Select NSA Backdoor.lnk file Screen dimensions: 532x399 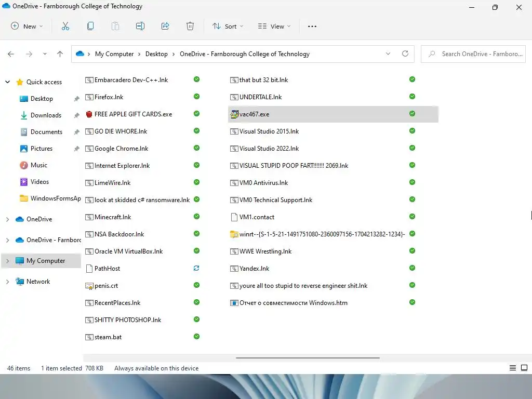[x=119, y=234]
